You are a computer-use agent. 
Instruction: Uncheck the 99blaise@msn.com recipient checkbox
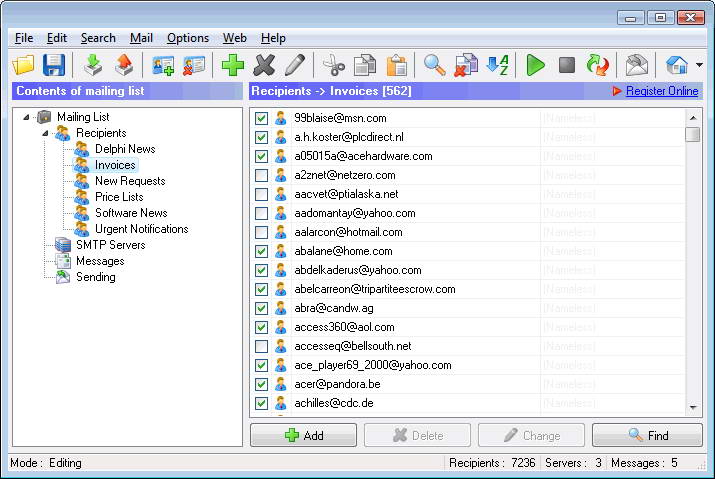pos(261,118)
